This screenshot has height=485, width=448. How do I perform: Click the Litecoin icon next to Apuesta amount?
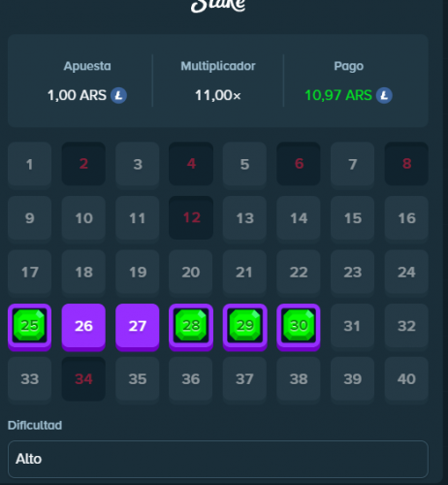click(x=118, y=95)
